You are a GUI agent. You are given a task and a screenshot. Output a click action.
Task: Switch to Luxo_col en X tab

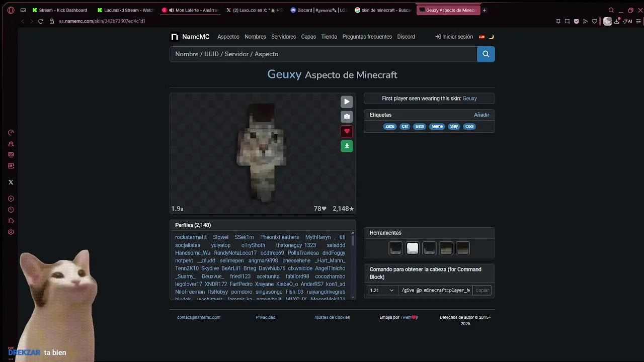pyautogui.click(x=255, y=10)
